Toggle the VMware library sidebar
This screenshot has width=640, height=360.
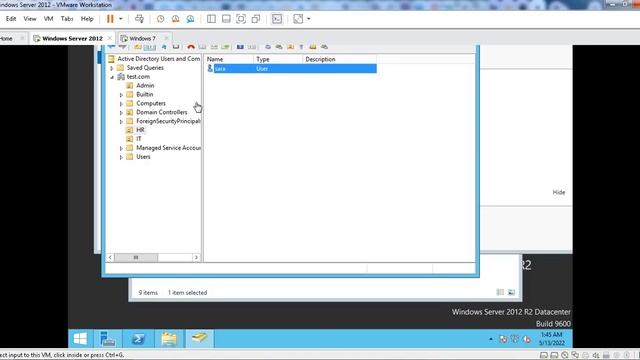[211, 19]
